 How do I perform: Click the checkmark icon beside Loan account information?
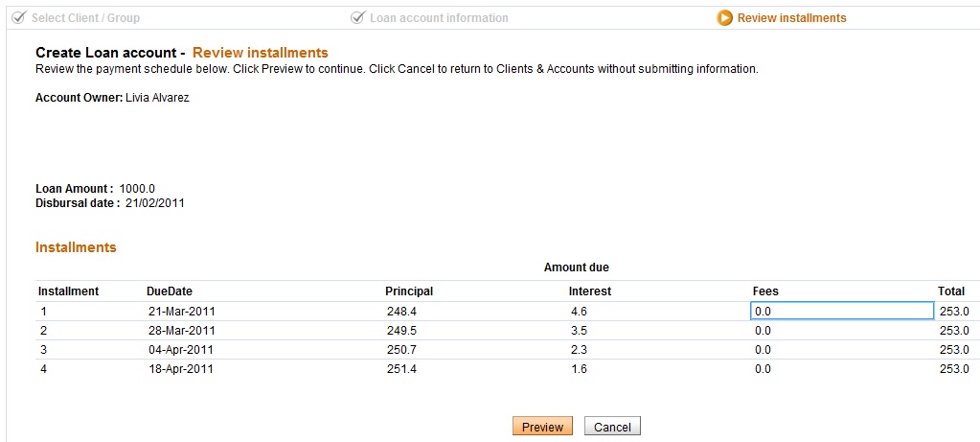click(x=358, y=17)
